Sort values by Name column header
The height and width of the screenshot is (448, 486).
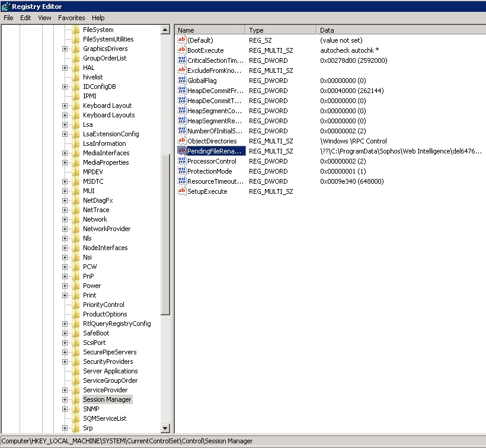pos(209,30)
